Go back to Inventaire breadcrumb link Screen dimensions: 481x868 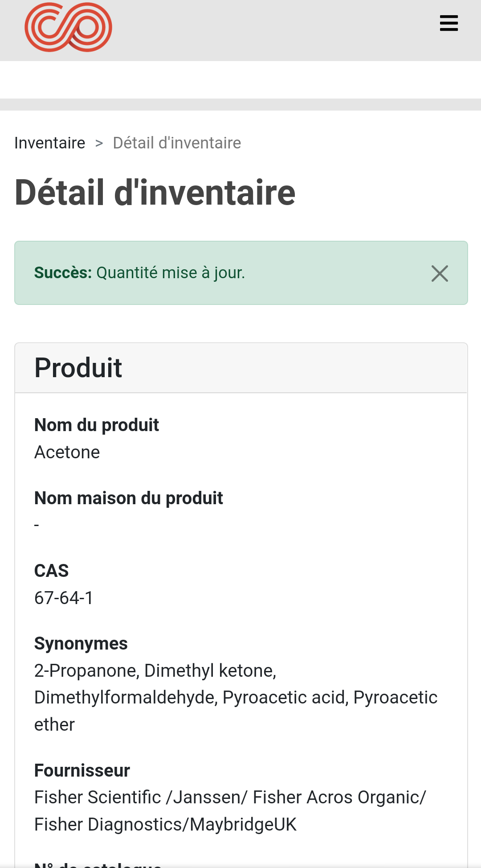tap(49, 143)
